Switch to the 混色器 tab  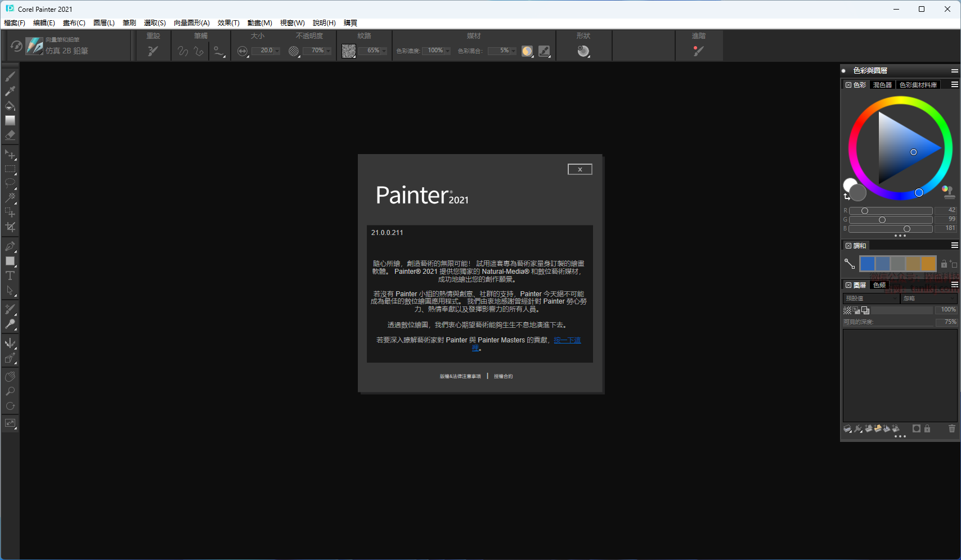click(882, 85)
